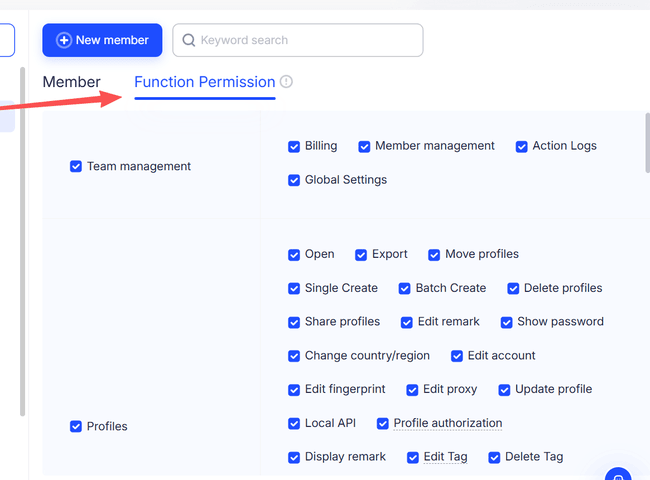Disable Delete profiles permission
Image resolution: width=650 pixels, height=480 pixels.
(513, 288)
